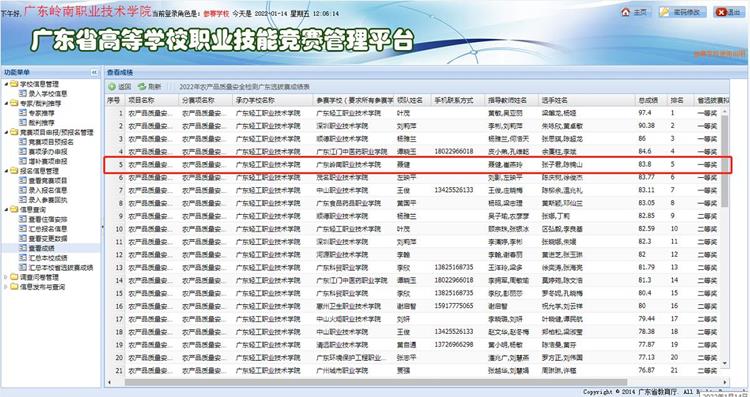Open 查看变更数据 in the sidebar
The height and width of the screenshot is (397, 750).
[48, 239]
